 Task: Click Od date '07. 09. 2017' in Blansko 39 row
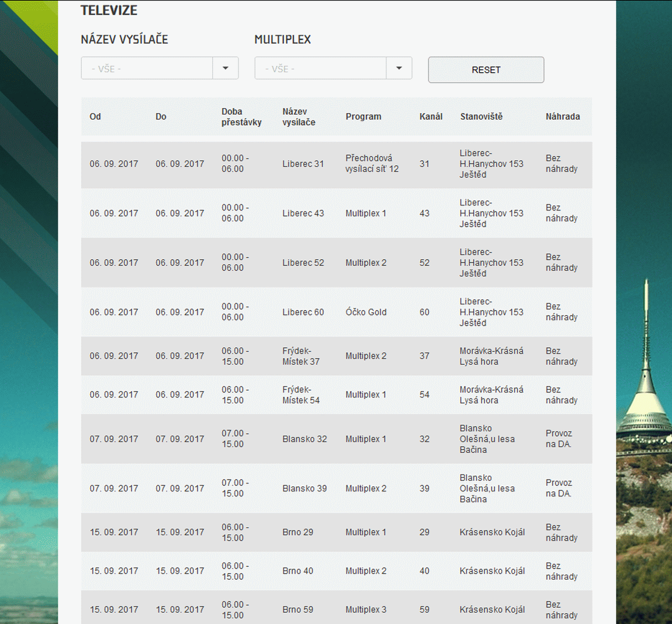(x=114, y=488)
